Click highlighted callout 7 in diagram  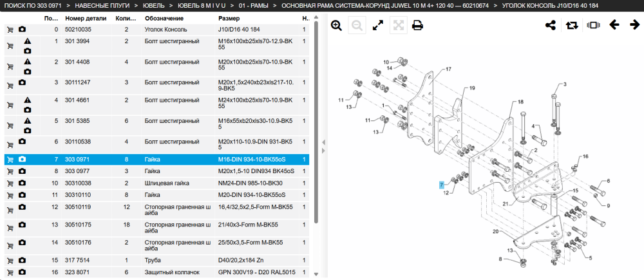pos(442,185)
